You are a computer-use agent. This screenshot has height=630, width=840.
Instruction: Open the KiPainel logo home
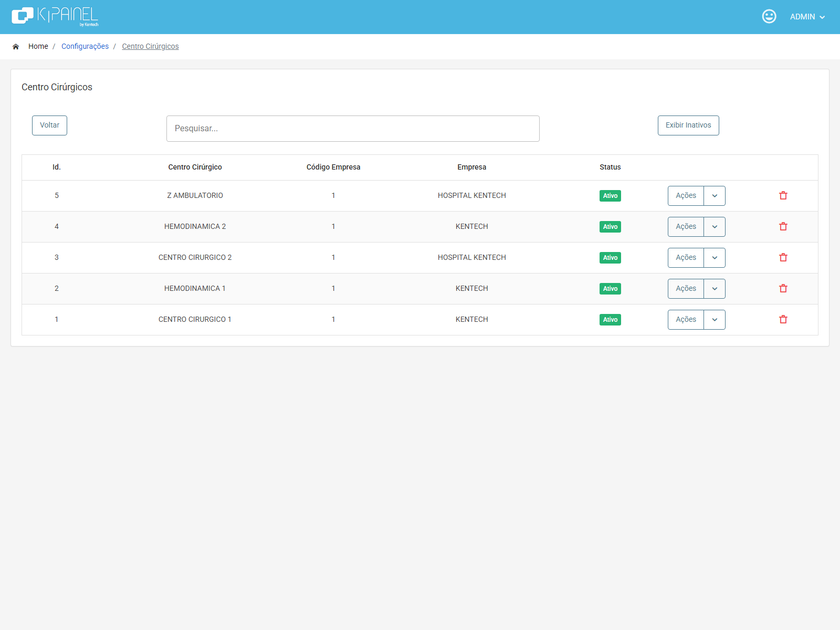point(55,16)
